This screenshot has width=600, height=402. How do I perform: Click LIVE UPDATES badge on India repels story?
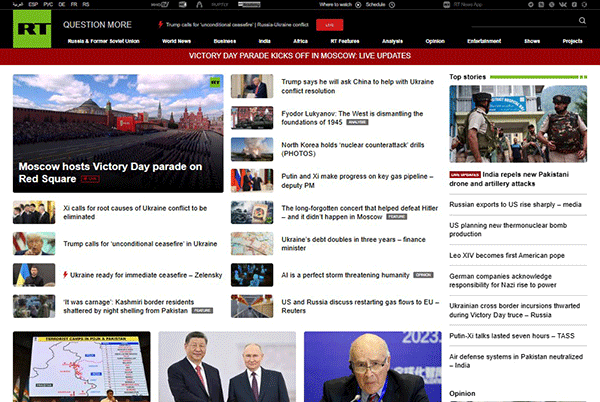pyautogui.click(x=465, y=174)
